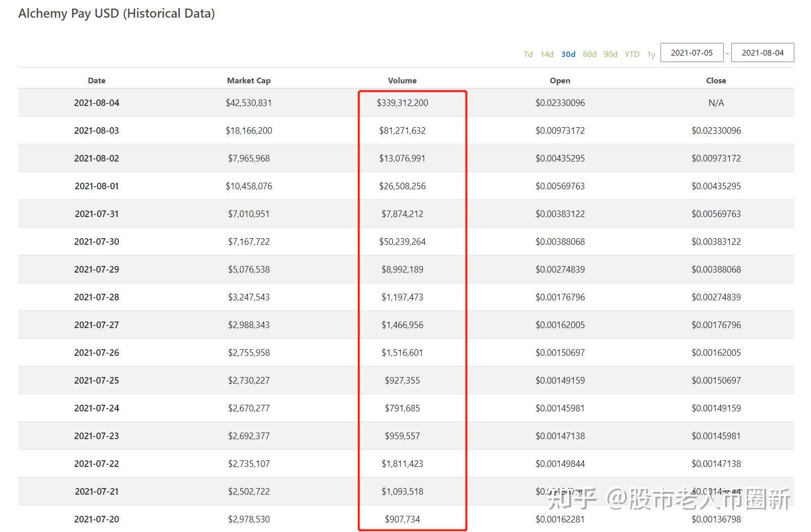Select close price $0.00136798
This screenshot has height=532, width=811.
point(716,519)
